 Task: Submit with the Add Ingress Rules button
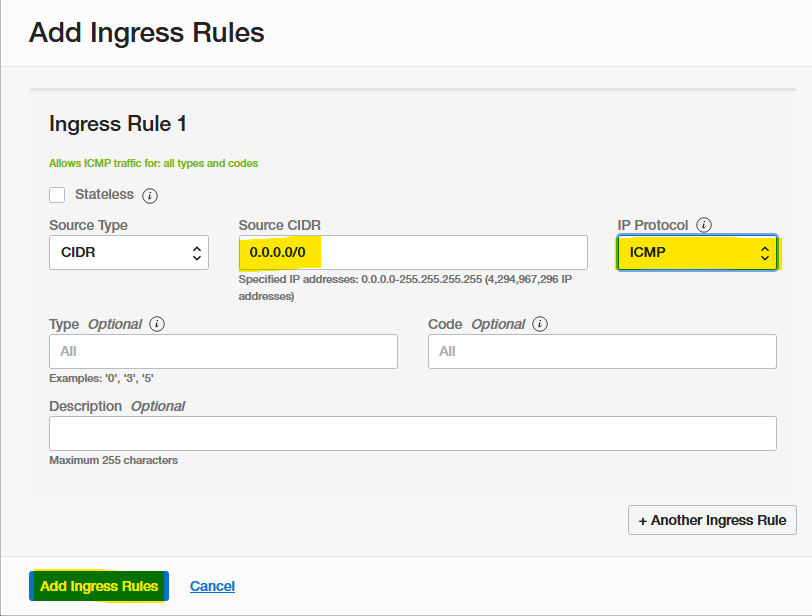99,586
